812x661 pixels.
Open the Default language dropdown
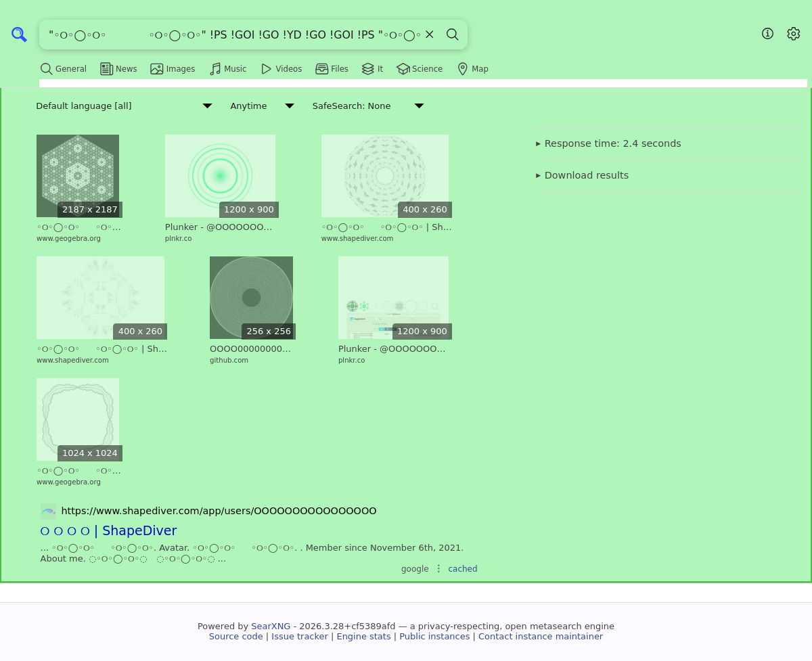(x=124, y=106)
